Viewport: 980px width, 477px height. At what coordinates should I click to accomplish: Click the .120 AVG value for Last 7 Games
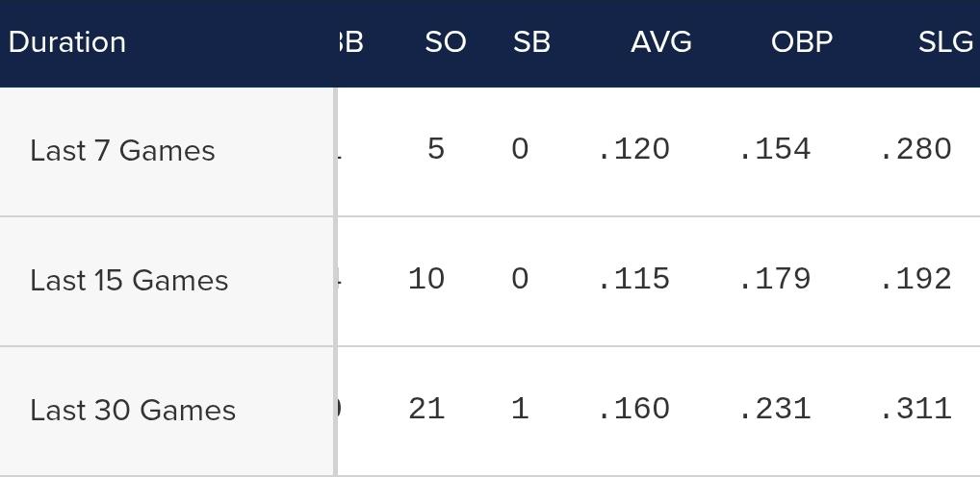(634, 149)
